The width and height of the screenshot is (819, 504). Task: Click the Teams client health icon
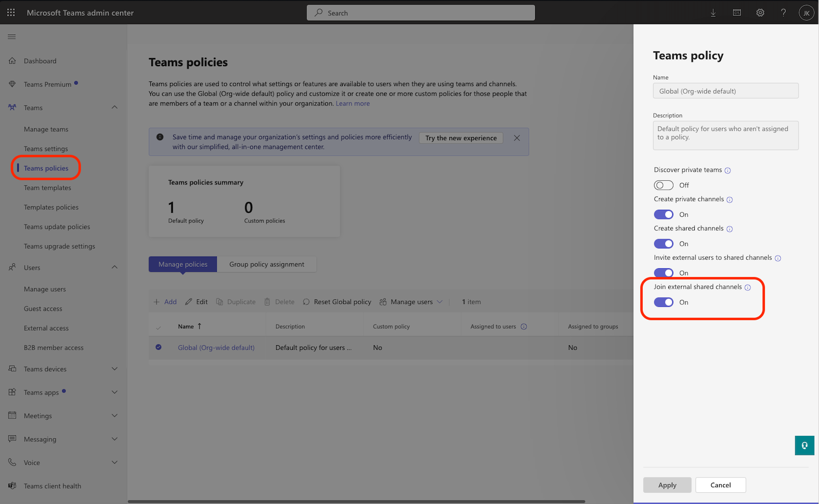coord(12,486)
